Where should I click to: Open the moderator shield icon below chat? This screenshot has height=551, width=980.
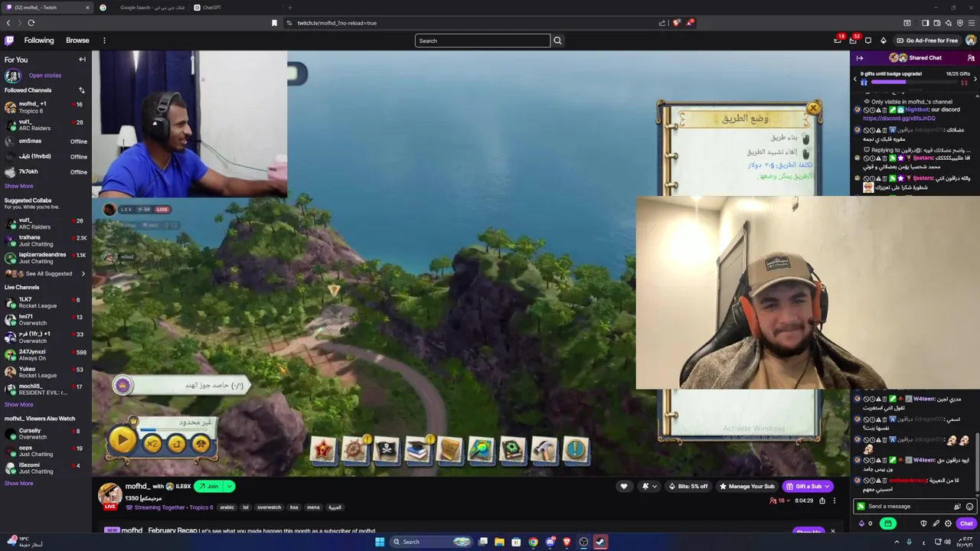tap(923, 523)
